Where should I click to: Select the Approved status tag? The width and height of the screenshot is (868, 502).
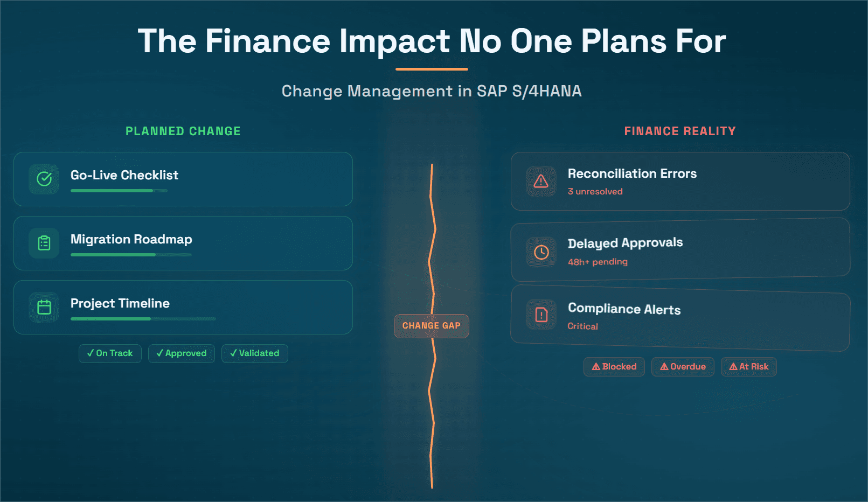point(182,353)
